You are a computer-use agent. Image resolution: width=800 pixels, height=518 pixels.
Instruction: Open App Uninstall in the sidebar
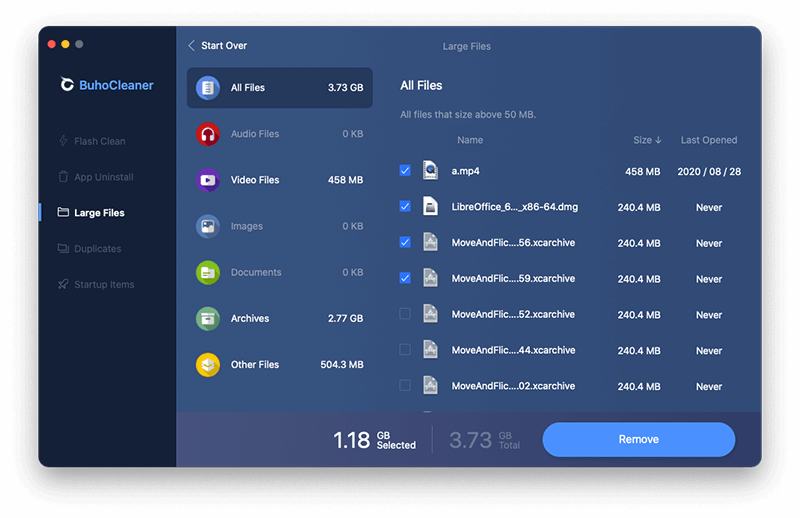click(96, 177)
